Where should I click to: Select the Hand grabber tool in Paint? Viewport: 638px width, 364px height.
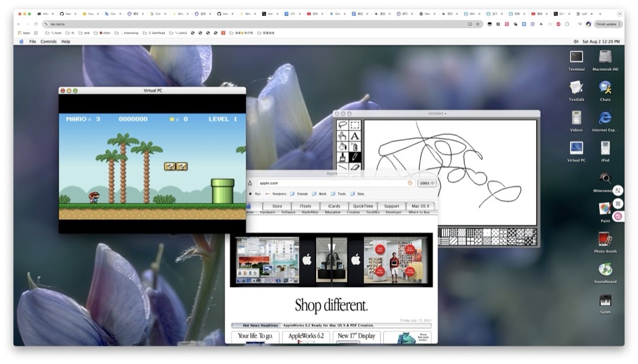pyautogui.click(x=343, y=136)
